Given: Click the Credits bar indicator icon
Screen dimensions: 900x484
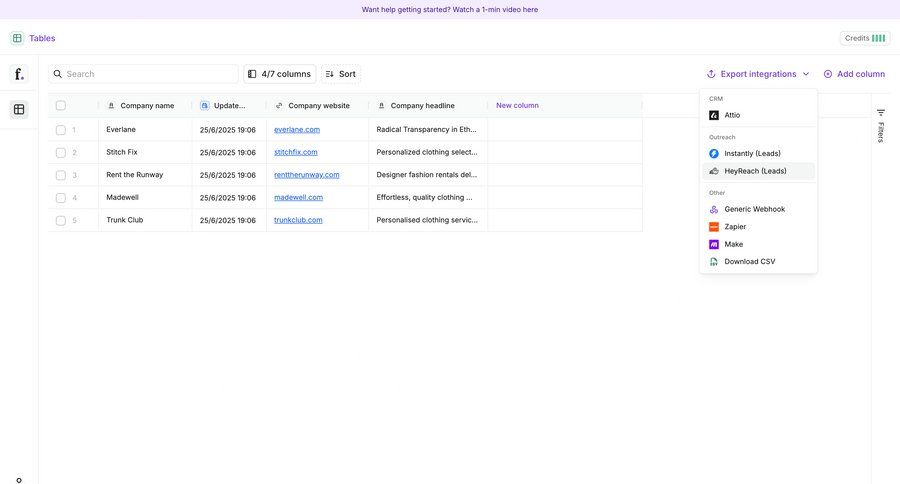Looking at the screenshot, I should pos(878,38).
